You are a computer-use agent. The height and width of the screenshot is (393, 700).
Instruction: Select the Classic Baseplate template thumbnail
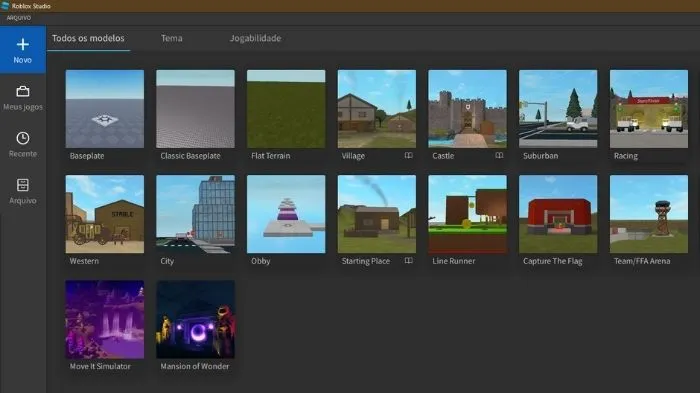click(x=196, y=109)
